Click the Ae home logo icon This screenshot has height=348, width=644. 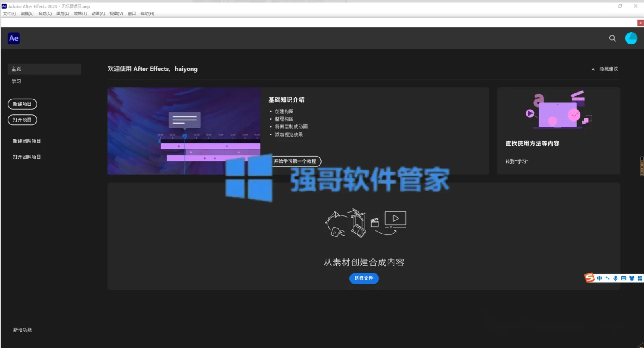[14, 38]
